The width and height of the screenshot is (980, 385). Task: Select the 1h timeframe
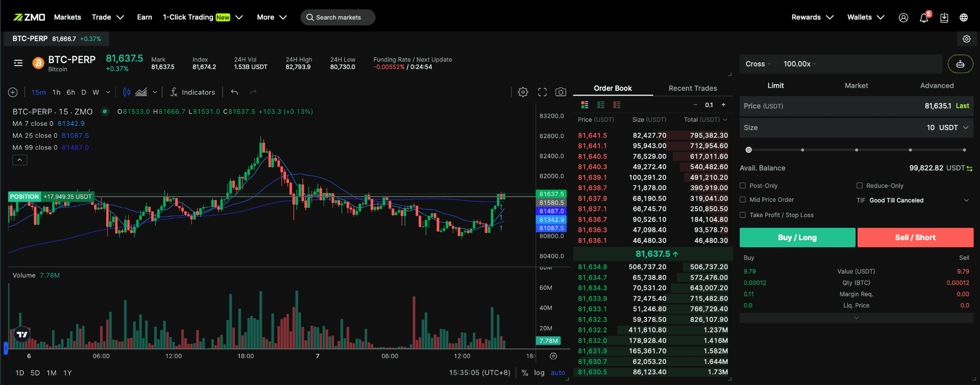point(56,92)
